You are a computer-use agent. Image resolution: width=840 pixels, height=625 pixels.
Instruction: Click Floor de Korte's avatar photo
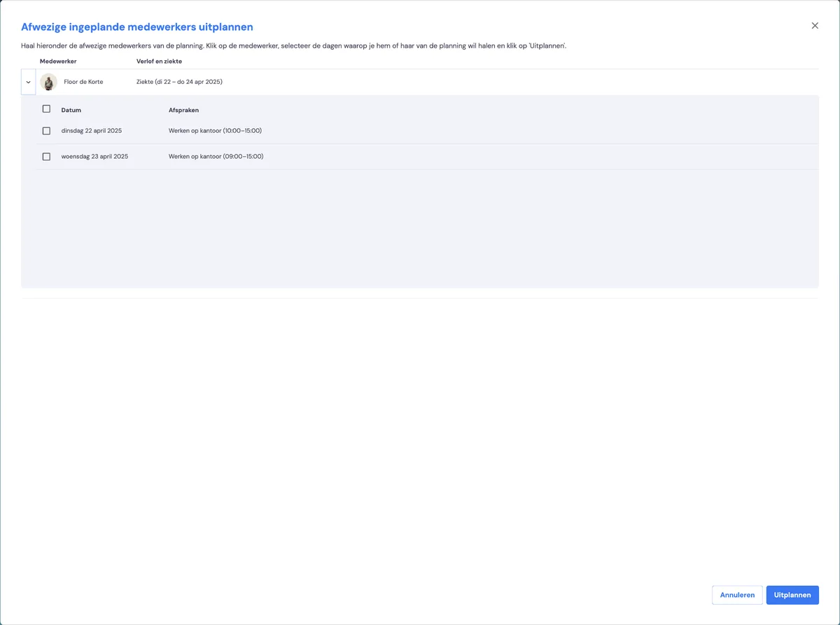48,82
